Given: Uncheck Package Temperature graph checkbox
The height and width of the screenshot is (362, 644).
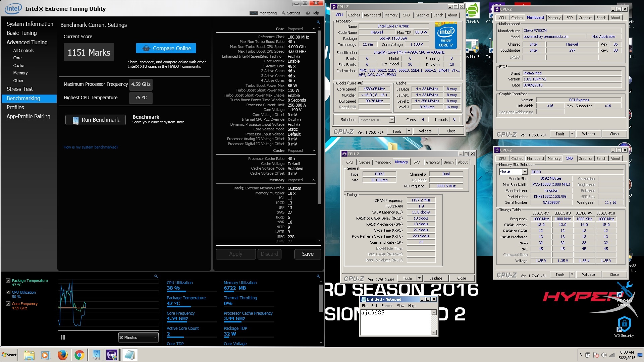Looking at the screenshot, I should (8, 281).
